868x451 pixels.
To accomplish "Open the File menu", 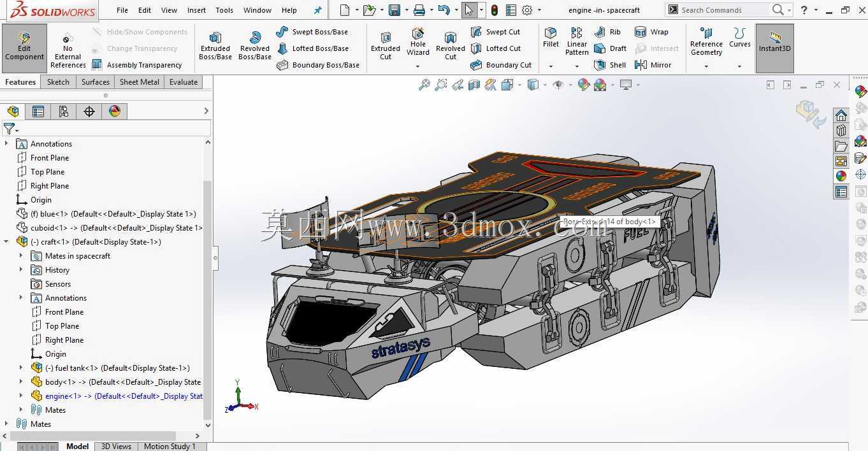I will [122, 10].
